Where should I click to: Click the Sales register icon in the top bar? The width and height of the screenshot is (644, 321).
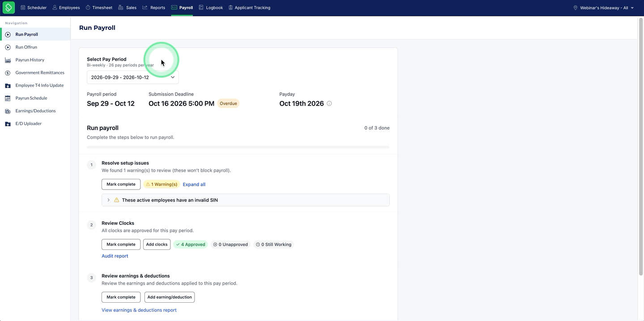point(121,8)
